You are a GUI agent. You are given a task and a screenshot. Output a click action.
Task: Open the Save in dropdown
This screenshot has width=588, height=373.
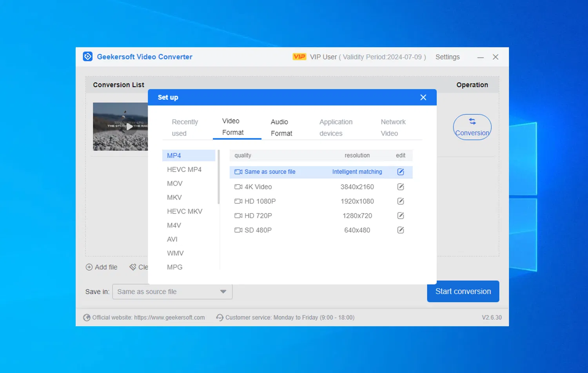[x=172, y=292]
